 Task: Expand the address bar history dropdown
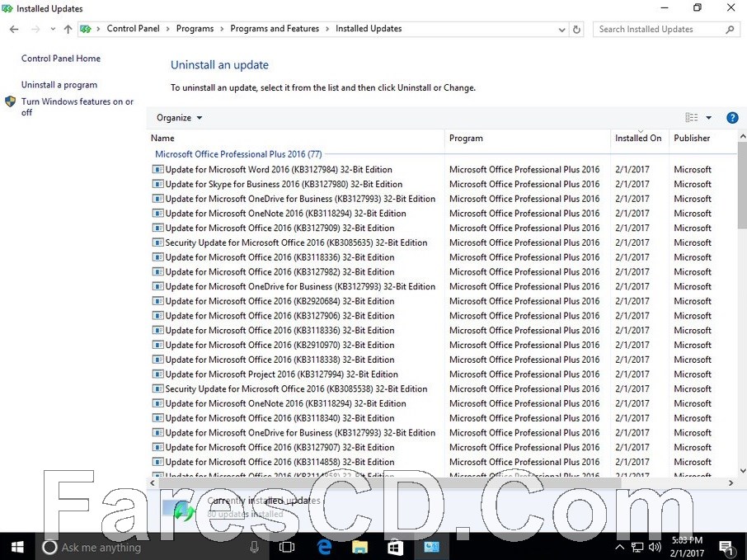[x=561, y=30]
